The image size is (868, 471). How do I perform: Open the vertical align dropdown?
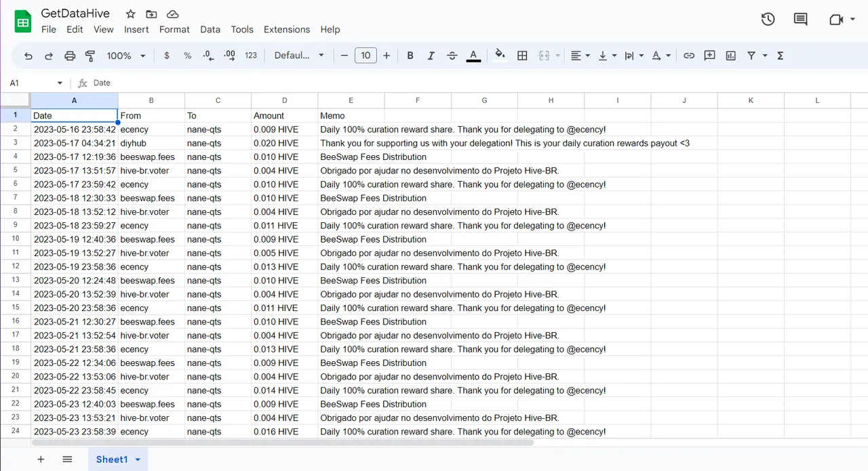608,56
